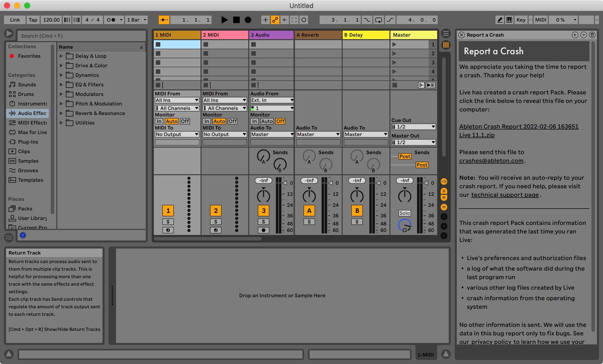Toggle the Info View triangle at bottom left

click(x=9, y=354)
